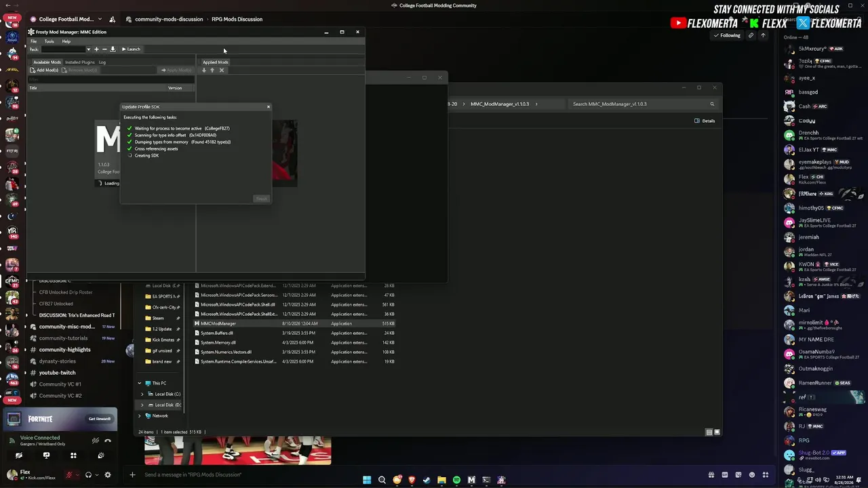
Task: Move applied mod down with arrow icon
Action: click(x=204, y=70)
